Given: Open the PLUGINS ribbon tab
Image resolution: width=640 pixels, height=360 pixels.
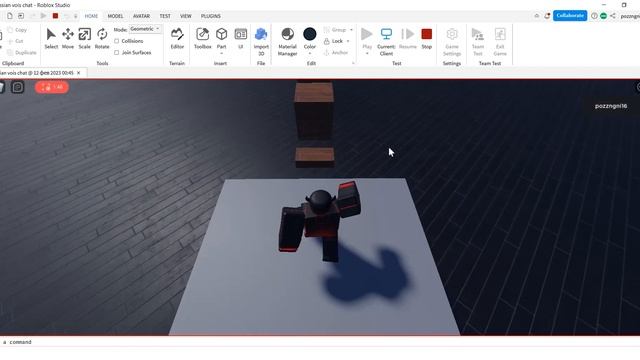Looking at the screenshot, I should tap(211, 16).
